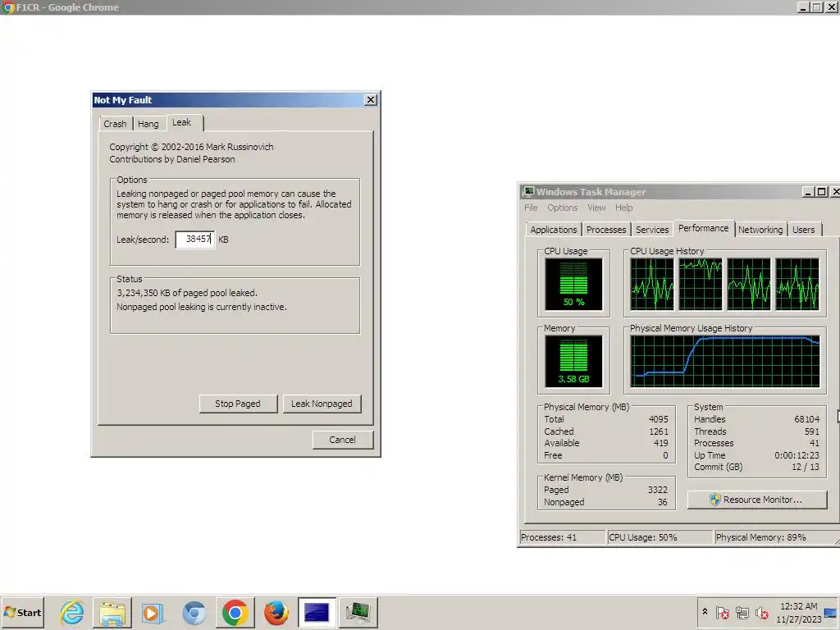Open the Task Manager Help menu
This screenshot has width=840, height=630.
tap(623, 208)
